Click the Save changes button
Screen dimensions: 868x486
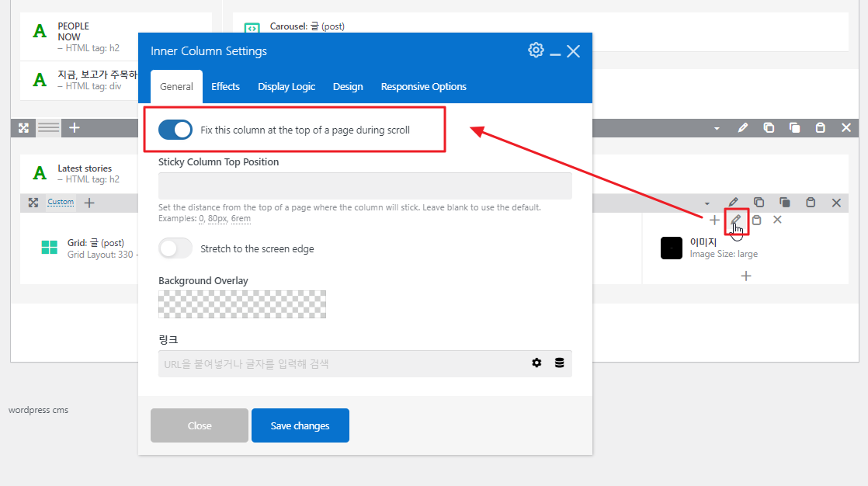click(x=300, y=425)
